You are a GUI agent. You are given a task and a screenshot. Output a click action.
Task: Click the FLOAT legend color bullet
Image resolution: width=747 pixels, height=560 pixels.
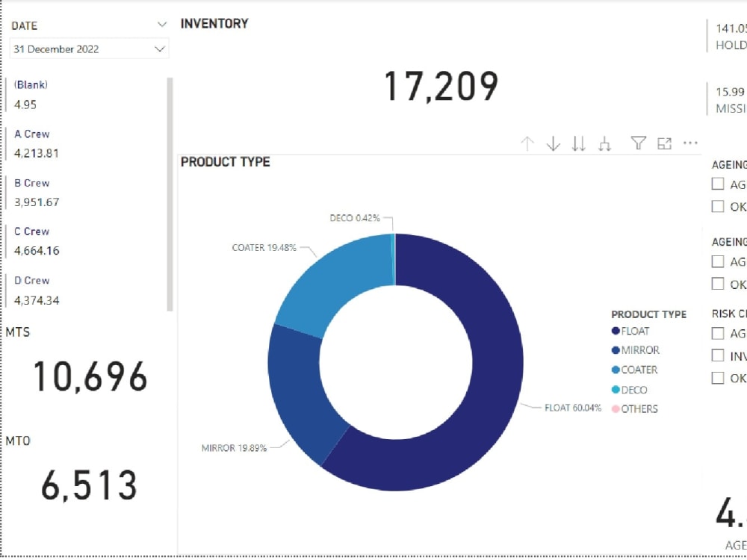click(614, 330)
